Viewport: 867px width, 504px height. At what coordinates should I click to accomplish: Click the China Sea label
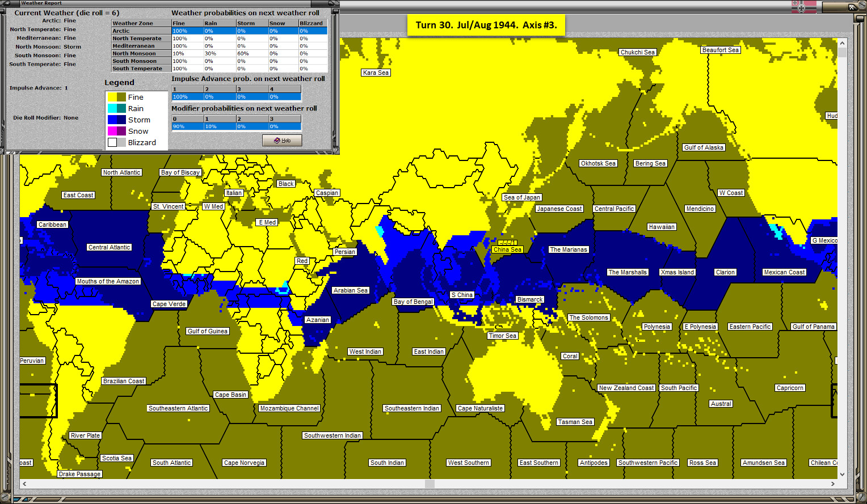[507, 249]
